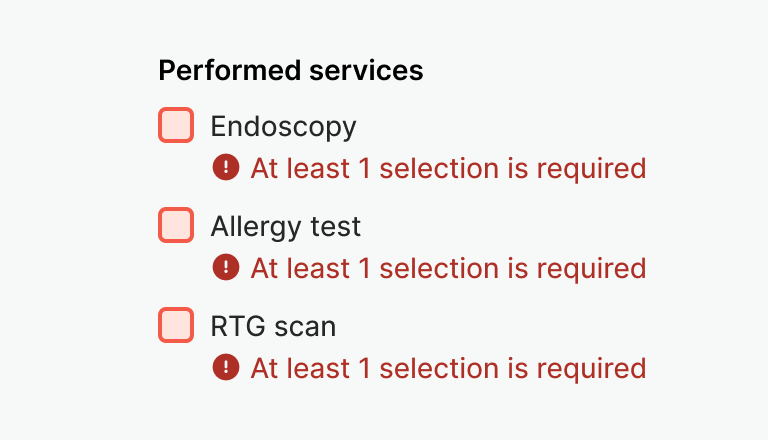Click the "Performed services" heading
This screenshot has width=768, height=440.
pos(290,71)
